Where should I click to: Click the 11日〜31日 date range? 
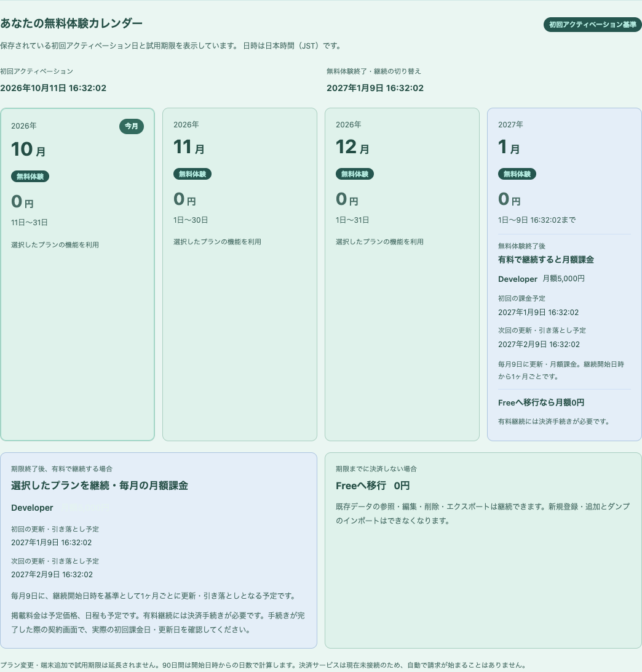click(x=29, y=222)
